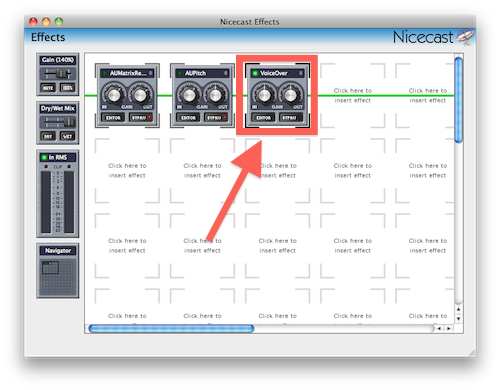500x390 pixels.
Task: Click the vertical scrollbar thumb of effects grid
Action: click(459, 100)
